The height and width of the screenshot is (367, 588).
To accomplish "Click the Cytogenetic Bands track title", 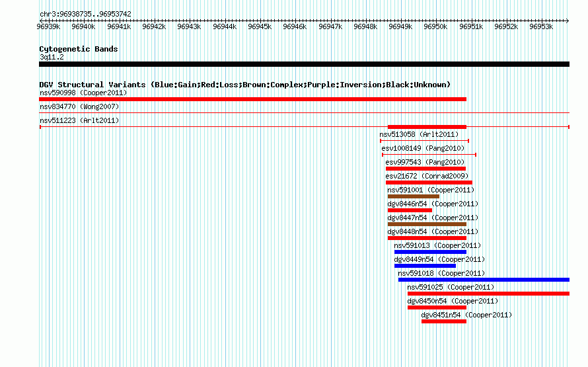I will pyautogui.click(x=79, y=49).
